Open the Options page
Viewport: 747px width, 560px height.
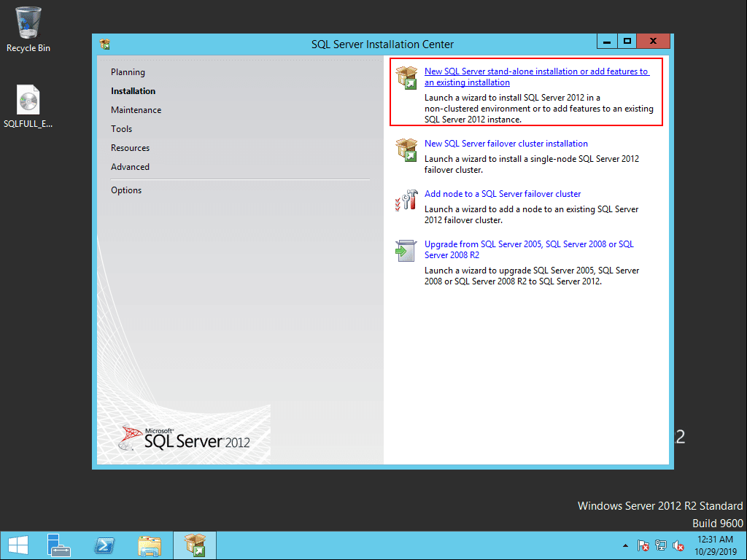pos(125,190)
